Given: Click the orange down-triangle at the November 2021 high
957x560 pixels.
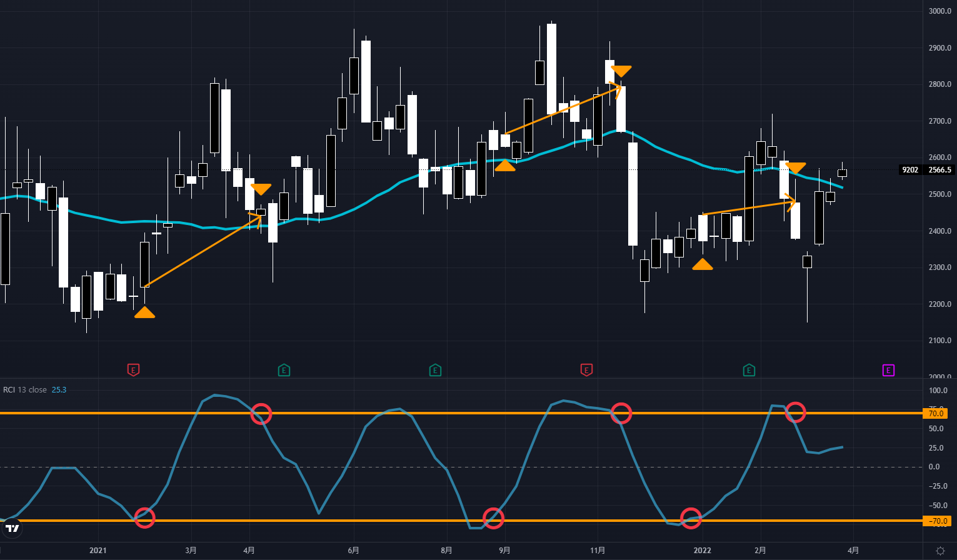Looking at the screenshot, I should click(621, 71).
